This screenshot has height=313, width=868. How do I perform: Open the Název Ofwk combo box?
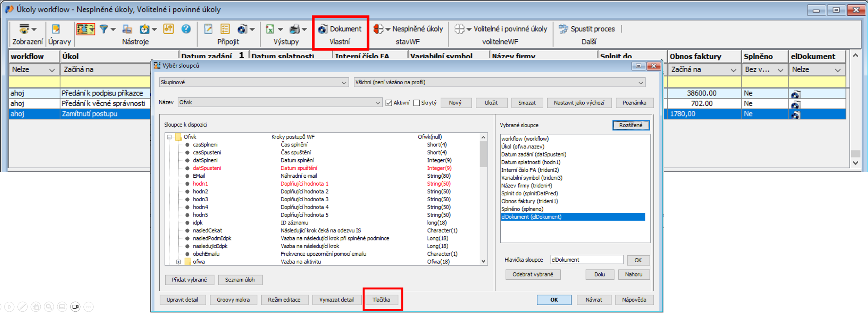point(279,103)
